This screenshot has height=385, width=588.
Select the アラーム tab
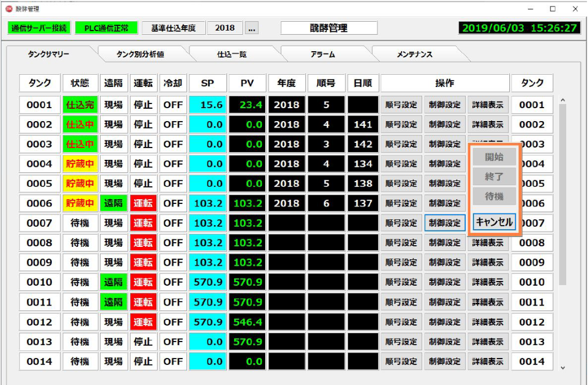click(322, 54)
